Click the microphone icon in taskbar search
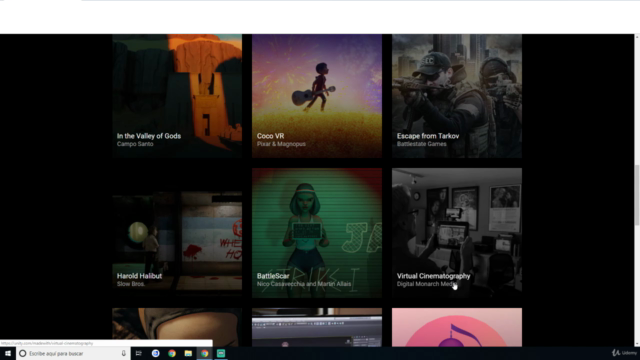The image size is (640, 360). (124, 353)
